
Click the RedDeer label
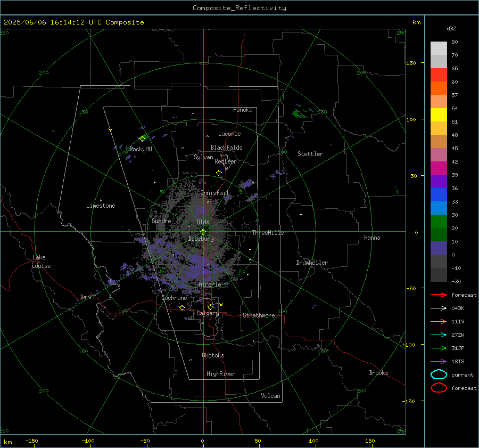(226, 161)
